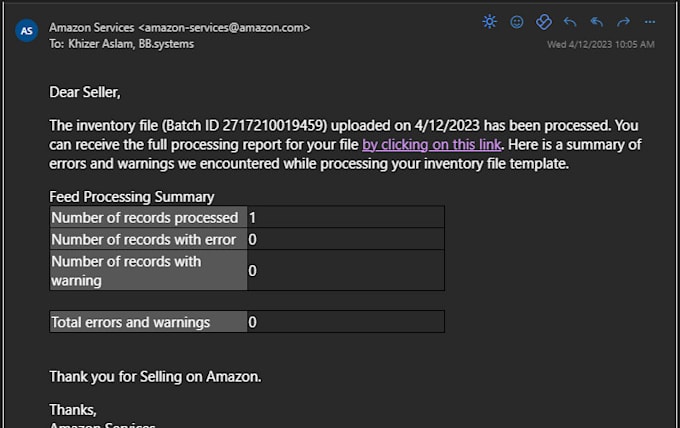Click 'Thank you for Selling on Amazon.' text
The image size is (680, 428).
point(155,376)
